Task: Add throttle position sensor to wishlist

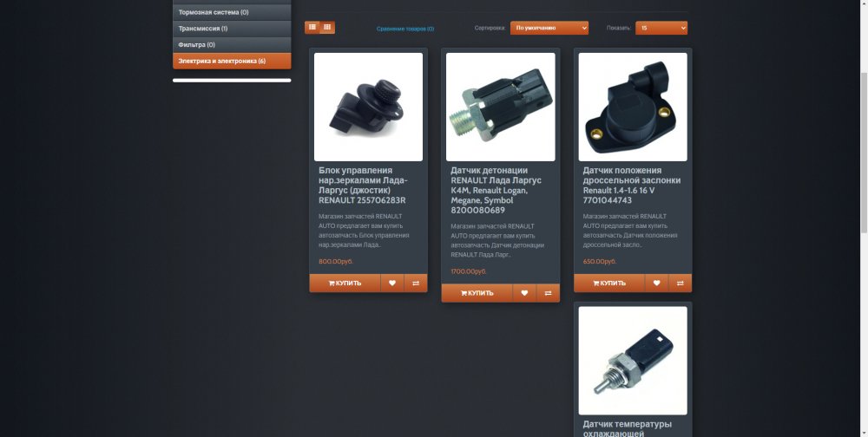Action: tap(656, 284)
